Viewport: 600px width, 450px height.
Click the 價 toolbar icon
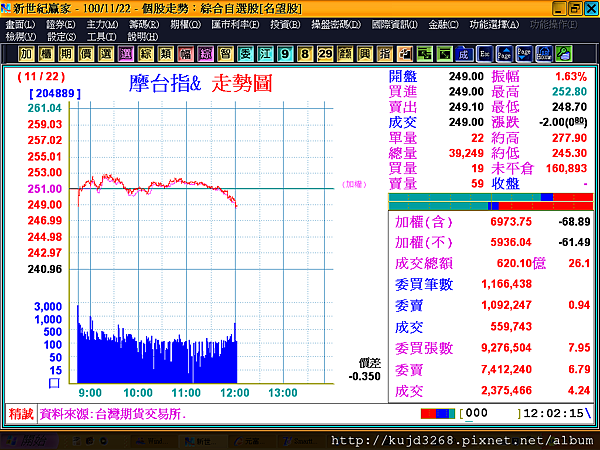[x=86, y=54]
